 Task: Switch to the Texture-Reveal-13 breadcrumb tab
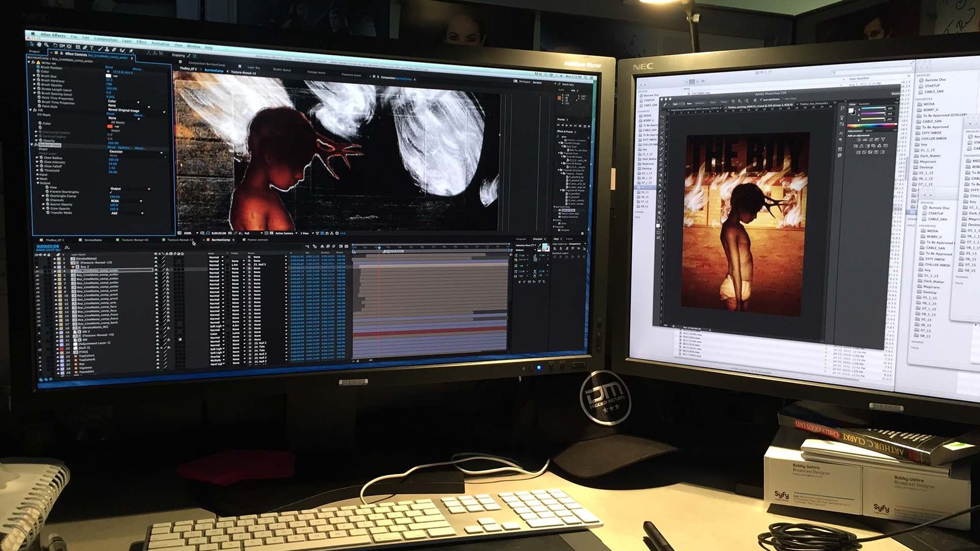tap(243, 72)
